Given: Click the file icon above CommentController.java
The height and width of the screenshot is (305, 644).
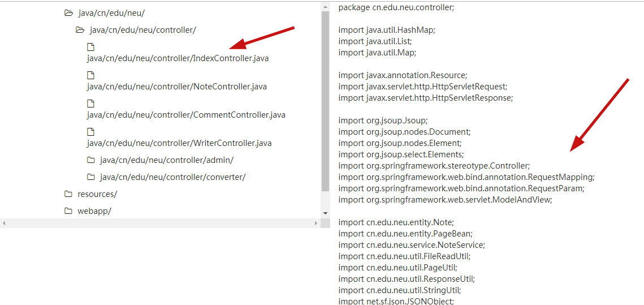Looking at the screenshot, I should pos(91,104).
